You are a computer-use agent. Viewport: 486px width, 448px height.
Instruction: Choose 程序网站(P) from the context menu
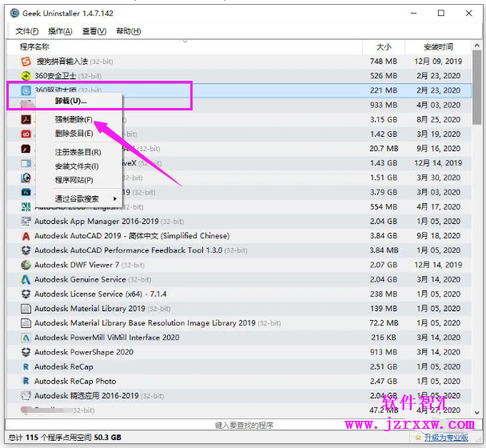[79, 180]
